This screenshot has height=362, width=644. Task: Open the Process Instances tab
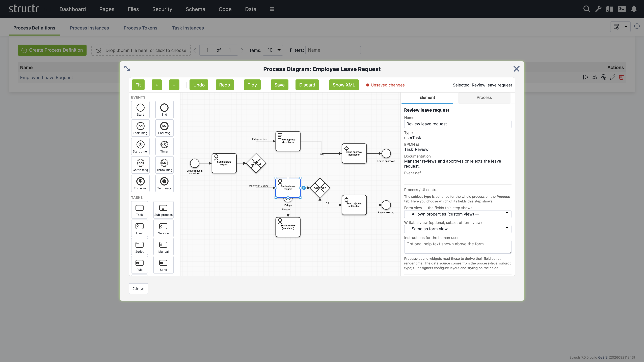pyautogui.click(x=89, y=28)
